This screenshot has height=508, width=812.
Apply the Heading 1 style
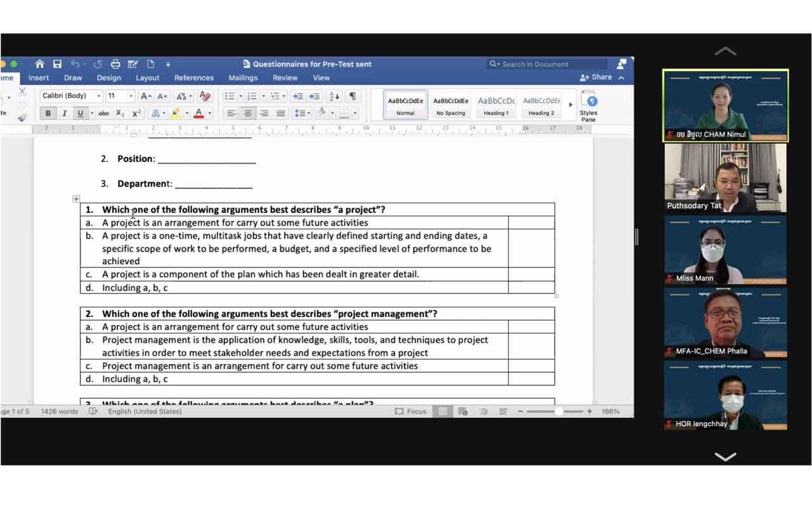click(x=496, y=105)
